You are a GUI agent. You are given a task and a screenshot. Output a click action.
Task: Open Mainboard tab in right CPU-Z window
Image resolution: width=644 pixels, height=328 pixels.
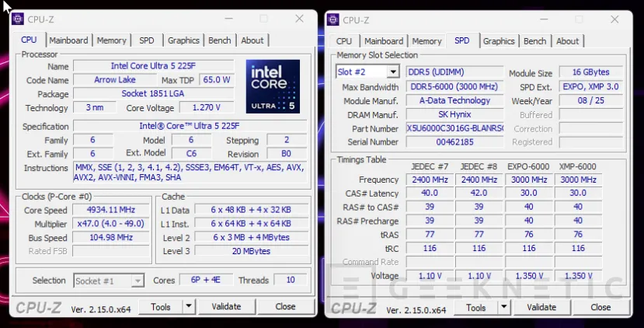pos(384,41)
